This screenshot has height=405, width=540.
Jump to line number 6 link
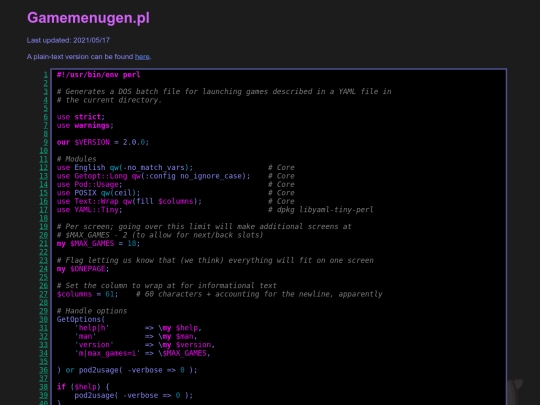pyautogui.click(x=45, y=117)
